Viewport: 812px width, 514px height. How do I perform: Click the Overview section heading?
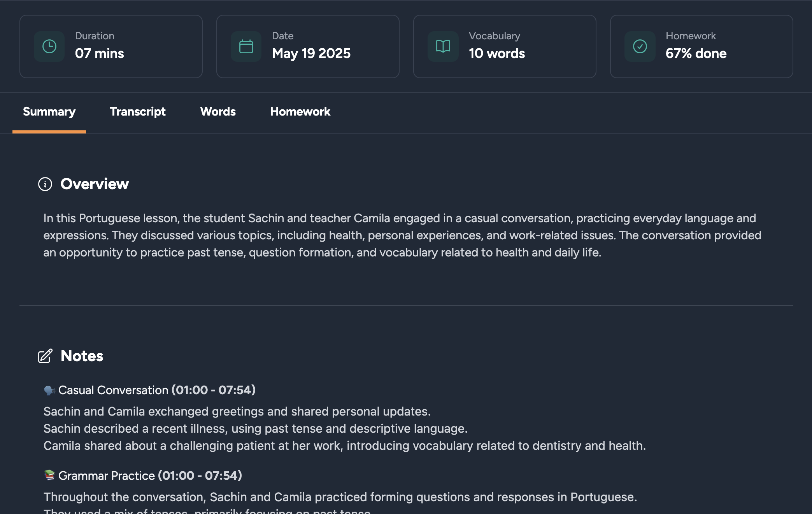click(x=95, y=184)
